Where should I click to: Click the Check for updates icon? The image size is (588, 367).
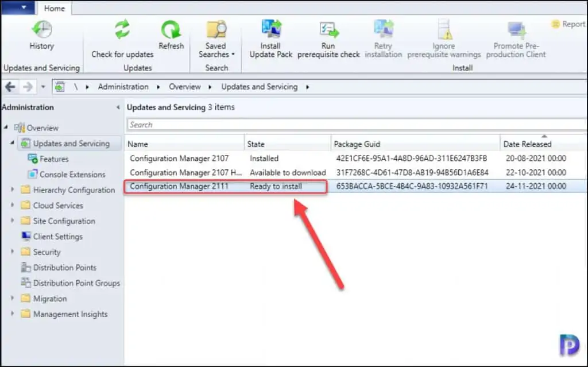(122, 30)
